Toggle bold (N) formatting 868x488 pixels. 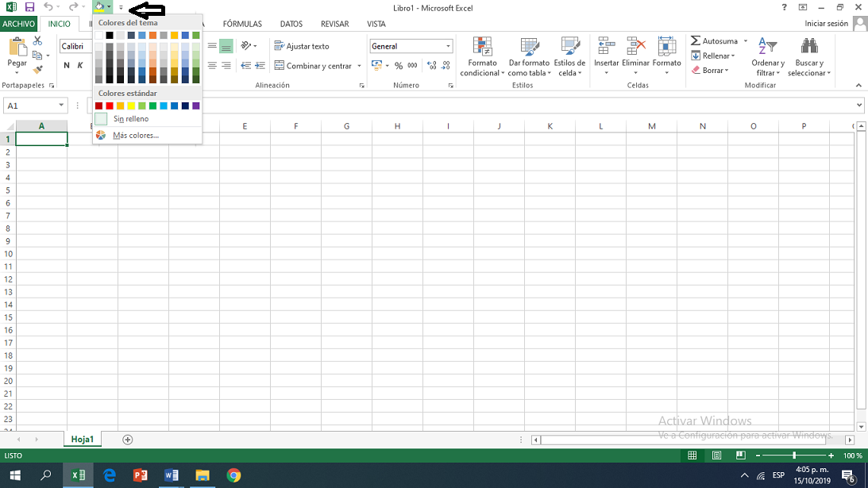(67, 65)
